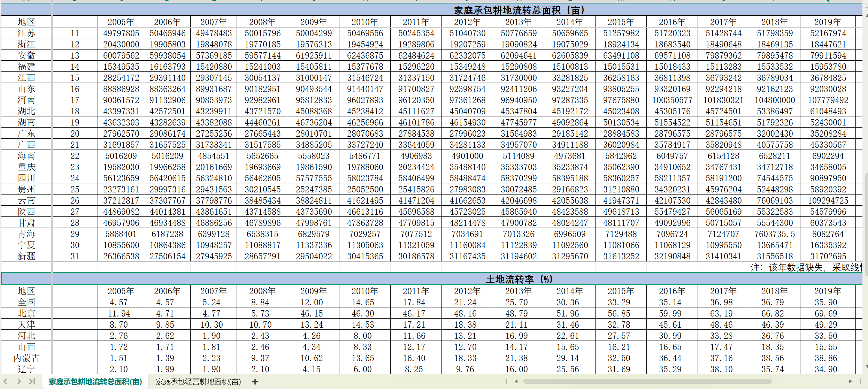
Task: Click the 全国 2019年 cell 35.90
Action: 825,302
